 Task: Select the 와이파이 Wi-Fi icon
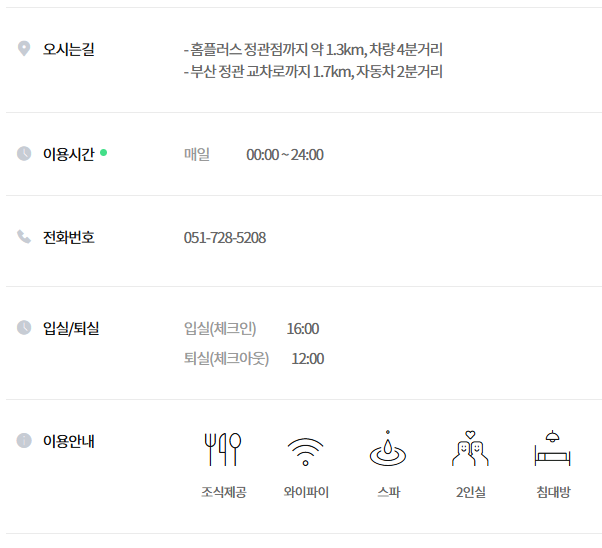pos(305,452)
